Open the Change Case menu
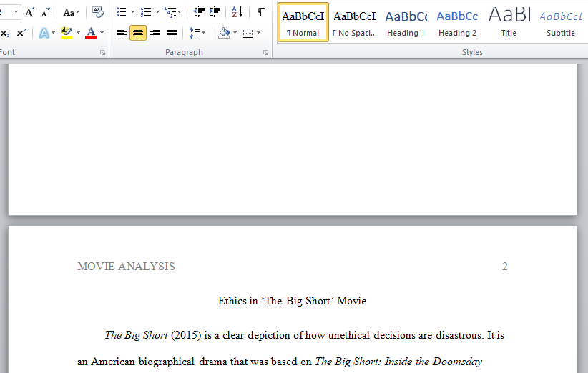 pyautogui.click(x=71, y=12)
